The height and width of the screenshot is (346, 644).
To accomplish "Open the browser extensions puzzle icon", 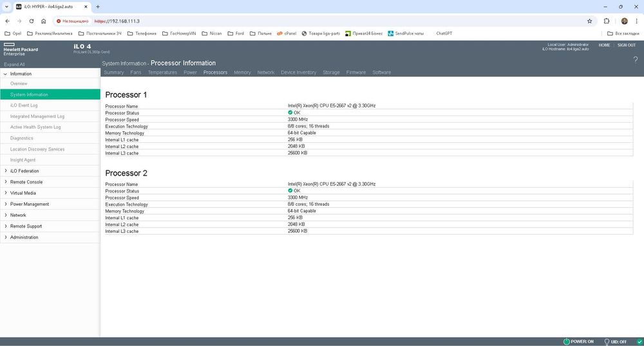I will [x=606, y=21].
